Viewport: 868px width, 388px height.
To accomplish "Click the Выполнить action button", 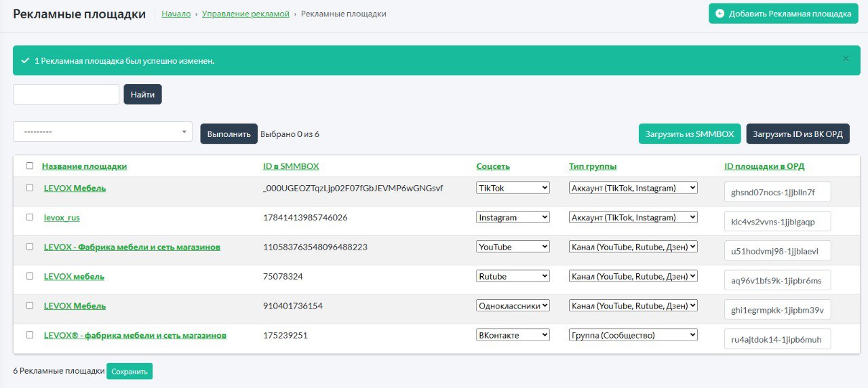I will 229,134.
